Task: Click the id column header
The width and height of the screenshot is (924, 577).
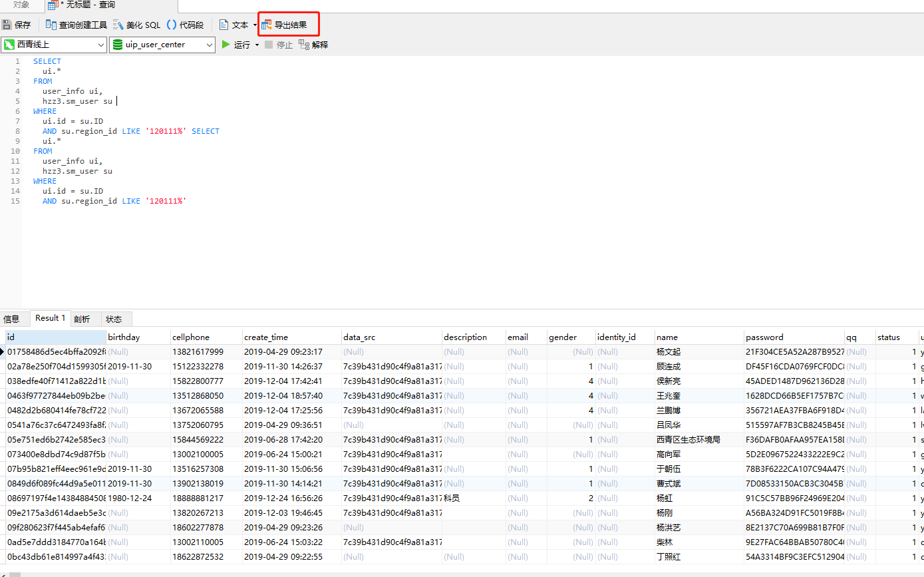Action: tap(56, 337)
